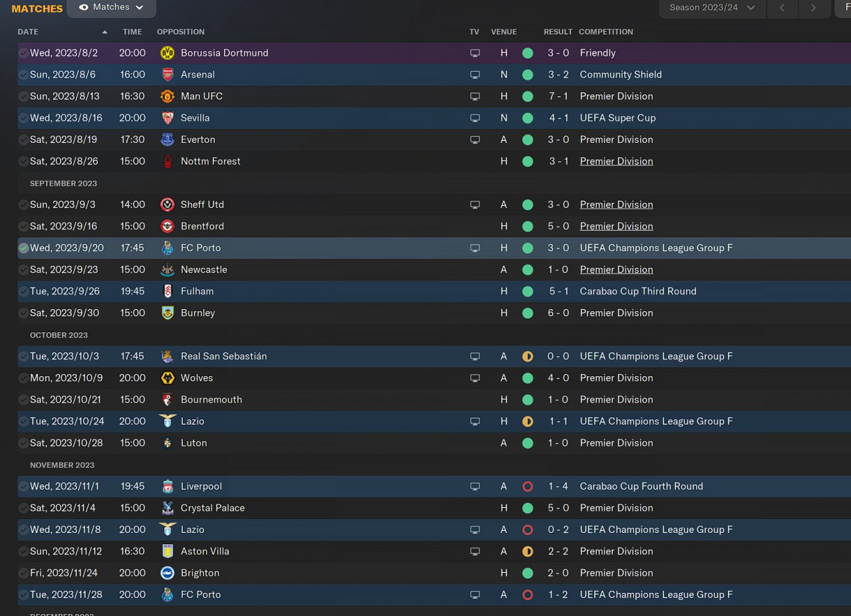Toggle the checkmark beside the Liverpool Carabao Cup match

24,486
